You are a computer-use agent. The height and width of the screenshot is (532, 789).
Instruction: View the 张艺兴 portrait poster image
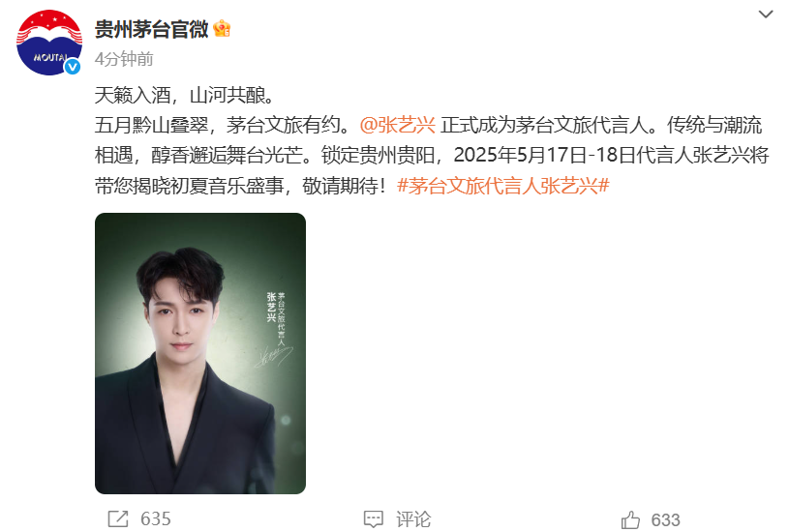[x=200, y=353]
